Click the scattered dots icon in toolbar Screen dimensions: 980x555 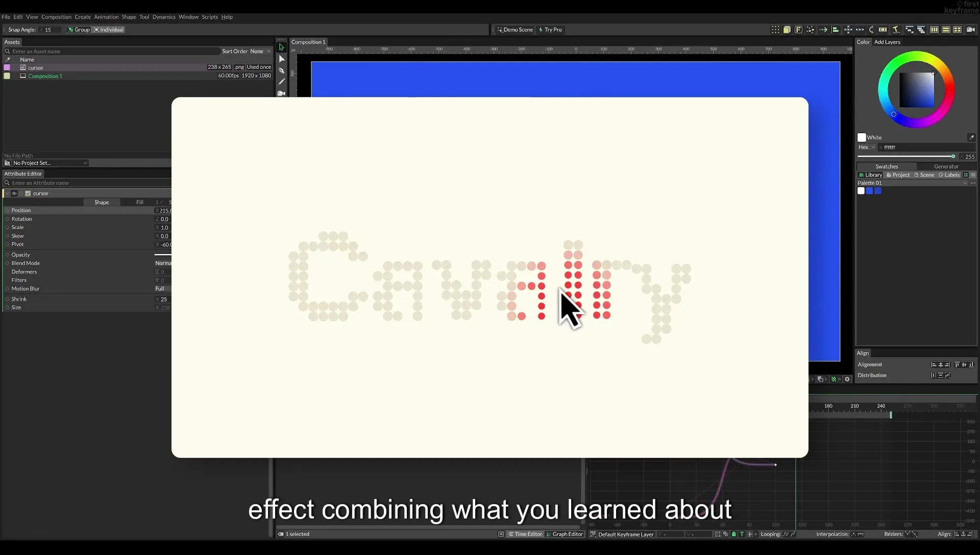click(x=810, y=30)
